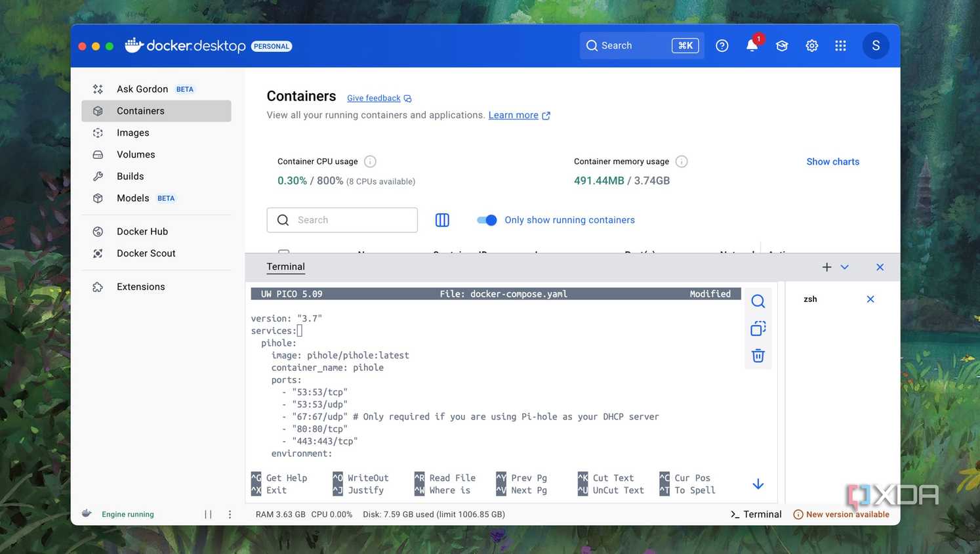Click the RAM 3.63 GB status entry

click(x=281, y=515)
